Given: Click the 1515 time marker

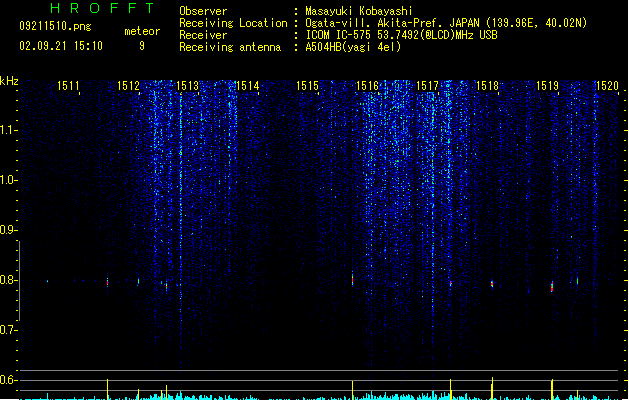Looking at the screenshot, I should pos(307,86).
